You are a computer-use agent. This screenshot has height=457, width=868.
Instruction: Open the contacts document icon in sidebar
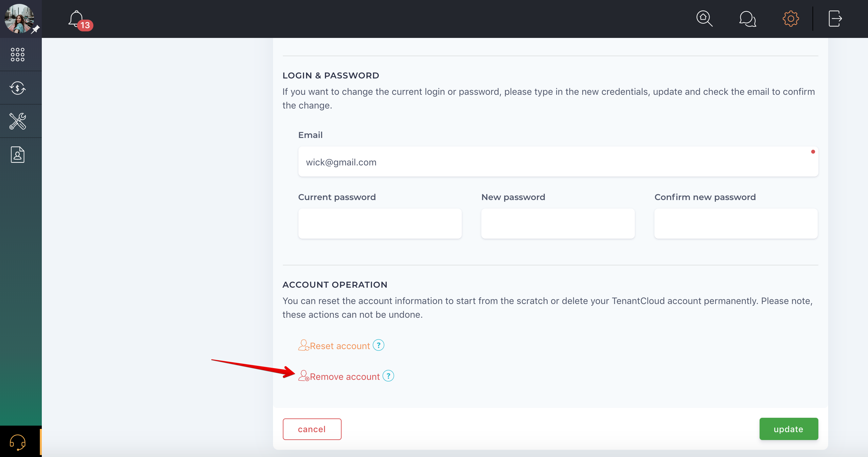click(18, 155)
